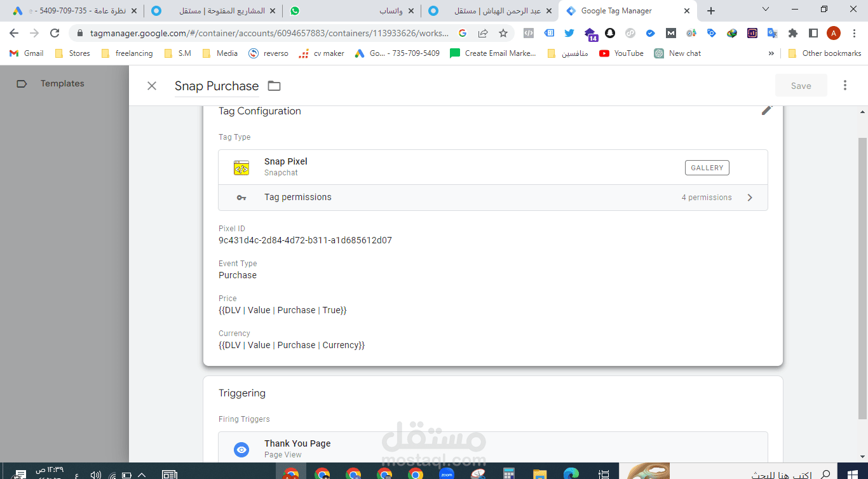This screenshot has width=868, height=479.
Task: Open the Gmail bookmark
Action: (x=27, y=53)
